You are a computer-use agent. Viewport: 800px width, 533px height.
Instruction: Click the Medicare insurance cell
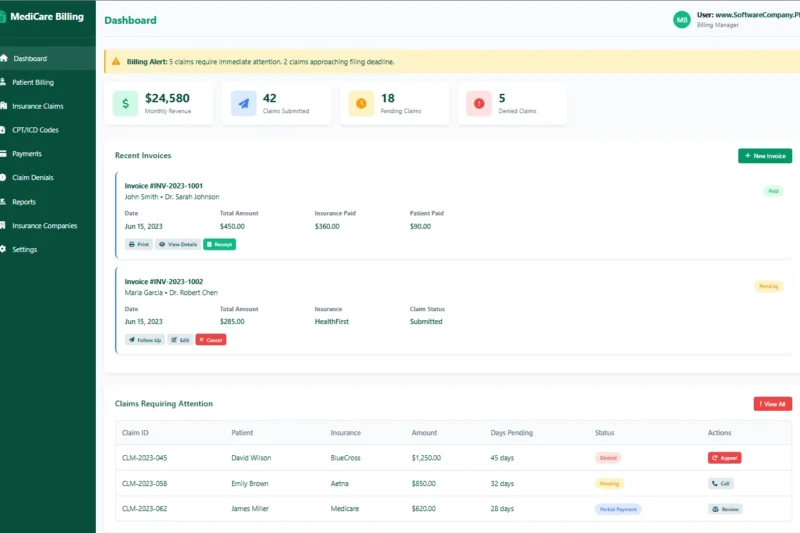tap(345, 509)
